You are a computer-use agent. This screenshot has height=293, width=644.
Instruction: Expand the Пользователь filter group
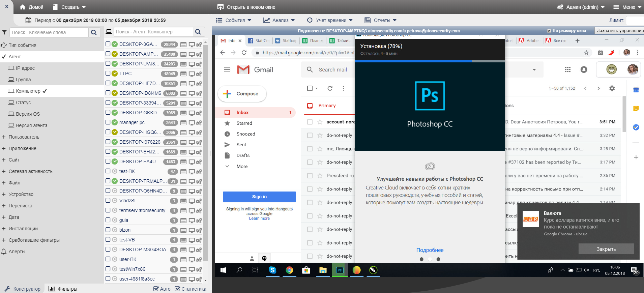4,137
